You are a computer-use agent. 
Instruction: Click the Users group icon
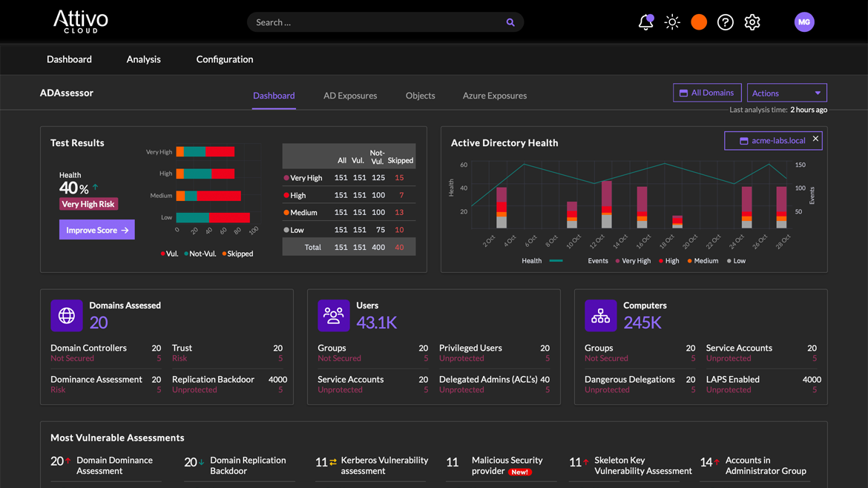pos(334,316)
